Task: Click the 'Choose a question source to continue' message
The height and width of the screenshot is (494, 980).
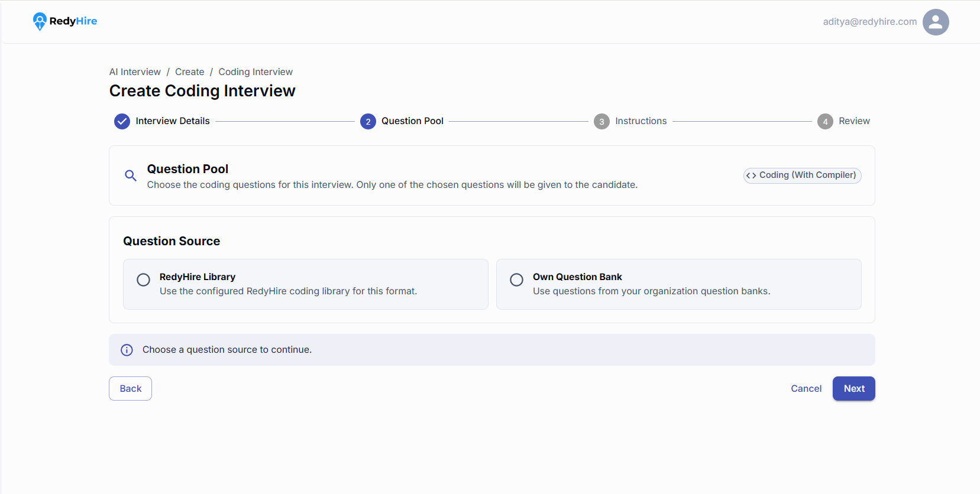Action: 227,349
